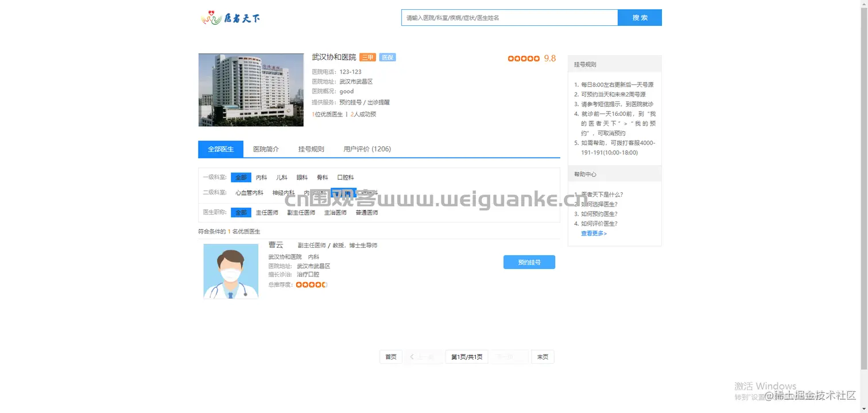The height and width of the screenshot is (413, 868).
Task: Click hospital address 武汉市武昌区 in header
Action: click(356, 81)
